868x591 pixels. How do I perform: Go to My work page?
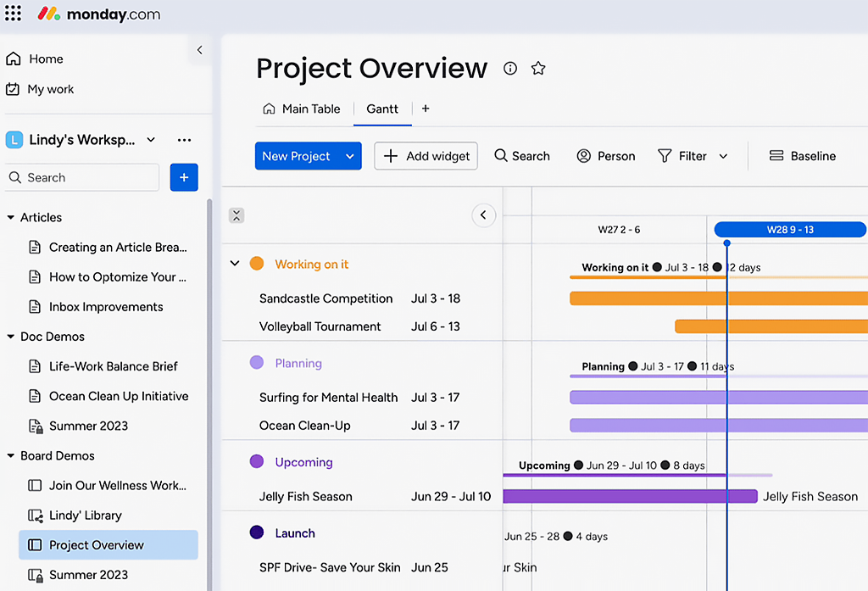50,89
